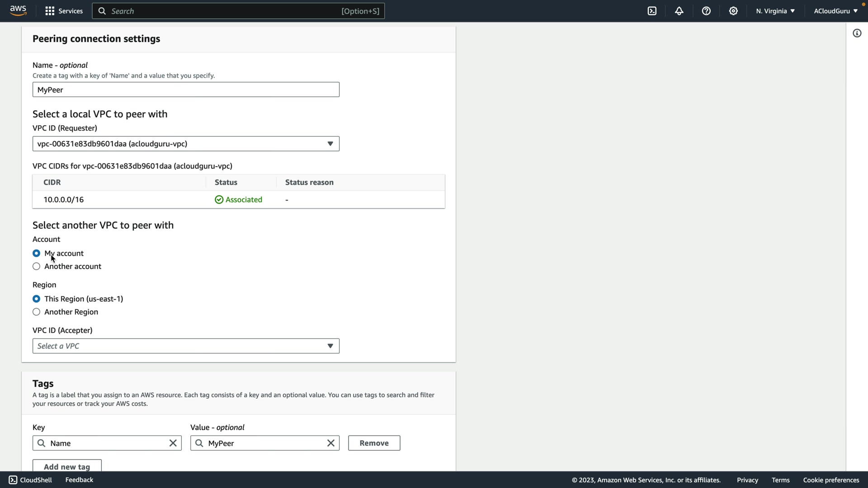Open the settings gear in header

(x=733, y=11)
